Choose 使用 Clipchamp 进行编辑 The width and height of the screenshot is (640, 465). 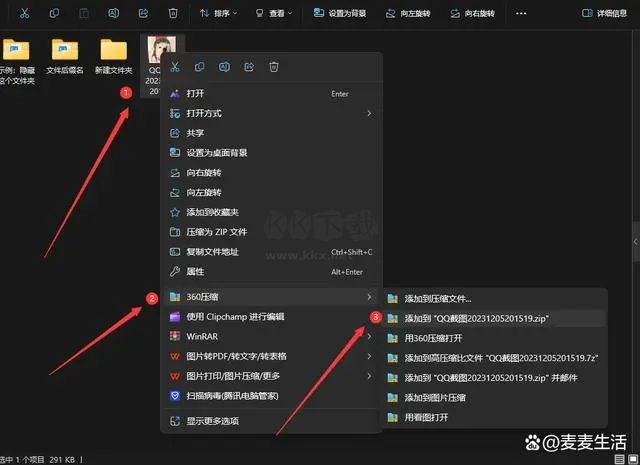[x=271, y=317]
